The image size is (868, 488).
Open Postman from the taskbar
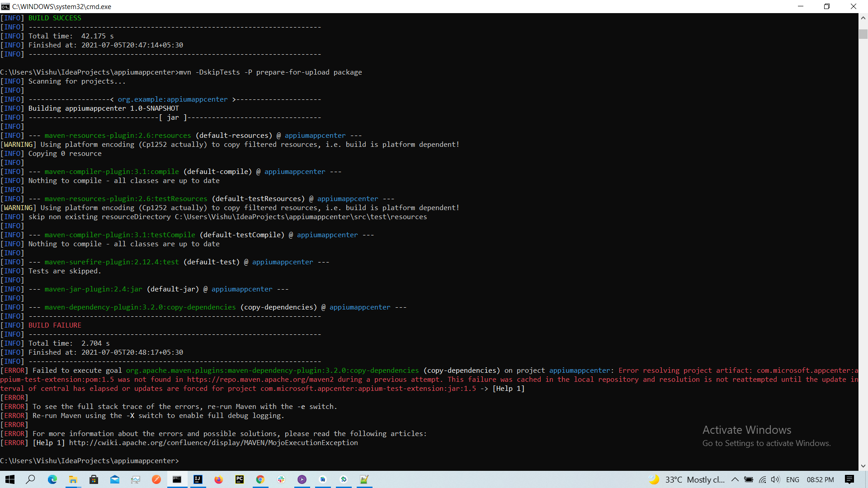point(156,479)
